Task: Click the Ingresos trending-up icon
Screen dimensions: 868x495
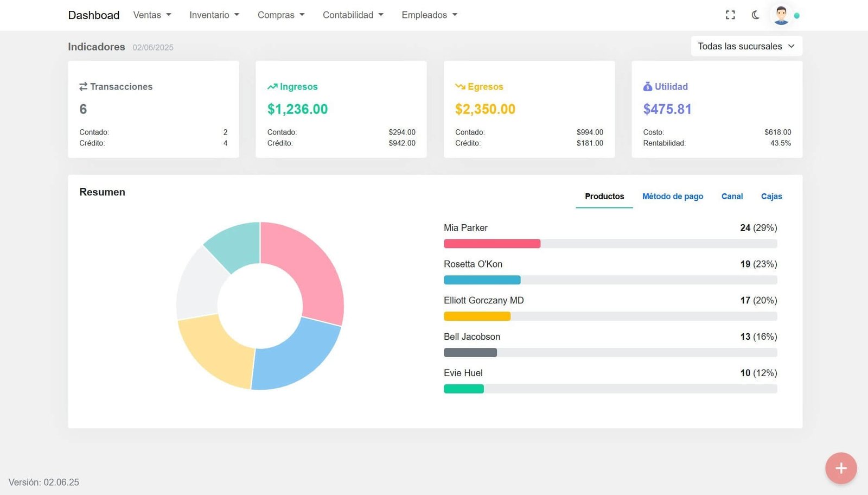Action: click(272, 87)
